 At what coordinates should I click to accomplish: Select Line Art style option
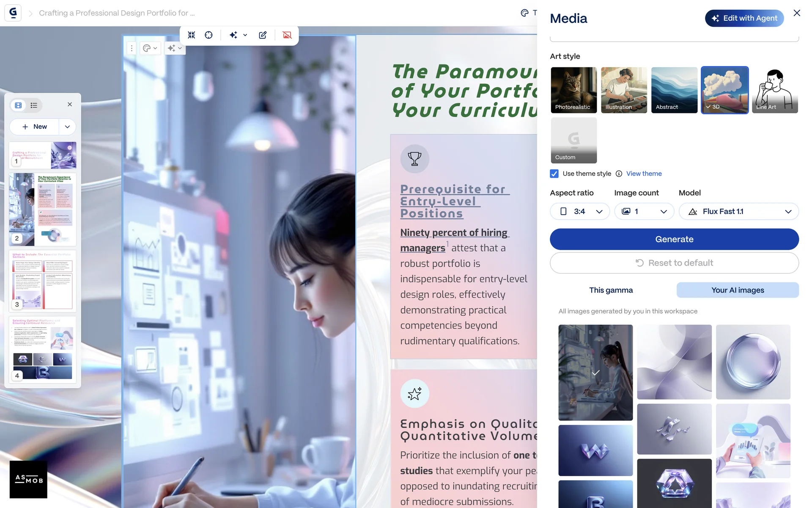point(774,90)
